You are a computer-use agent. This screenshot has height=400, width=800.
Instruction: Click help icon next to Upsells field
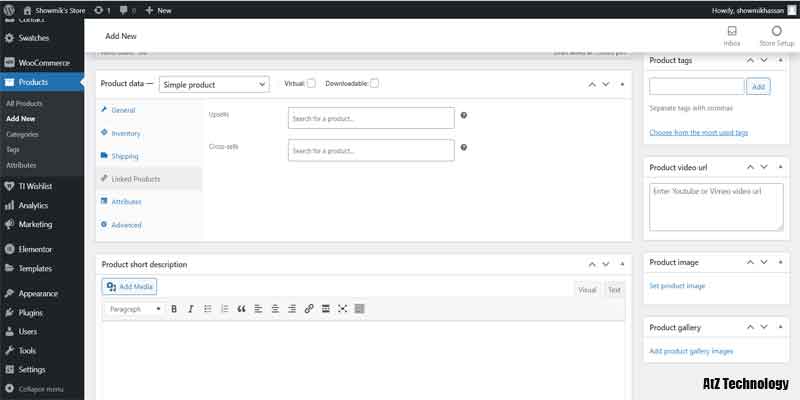click(x=464, y=117)
